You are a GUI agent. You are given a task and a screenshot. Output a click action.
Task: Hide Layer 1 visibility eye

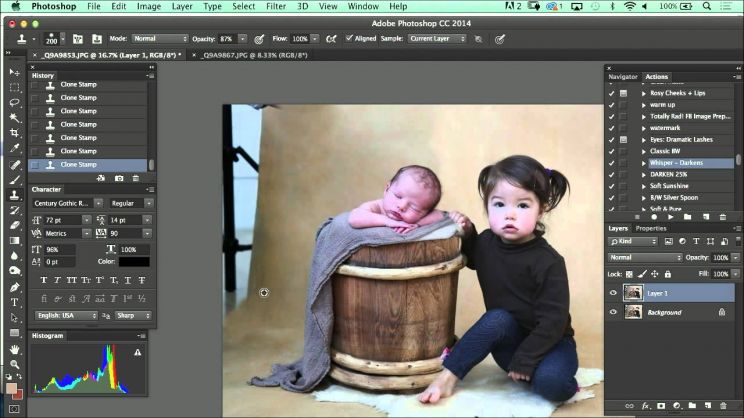[x=613, y=293]
